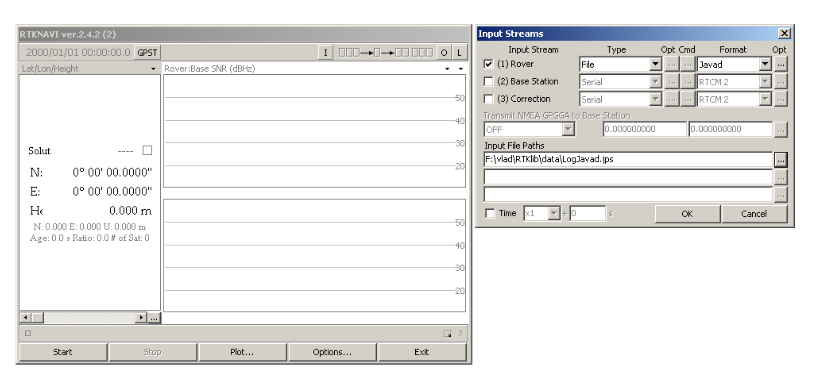Open the Rover Format dropdown showing Javad
Screen dimensions: 827x374
pos(734,64)
